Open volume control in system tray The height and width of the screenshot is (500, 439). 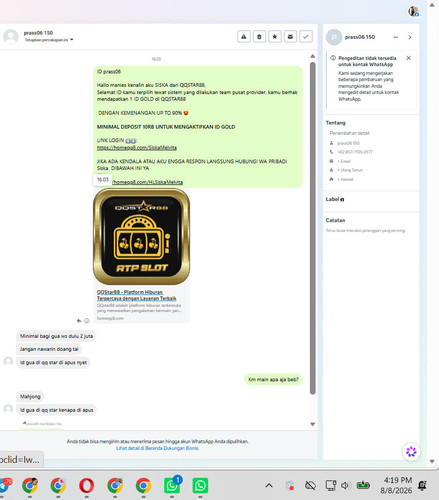pyautogui.click(x=345, y=486)
